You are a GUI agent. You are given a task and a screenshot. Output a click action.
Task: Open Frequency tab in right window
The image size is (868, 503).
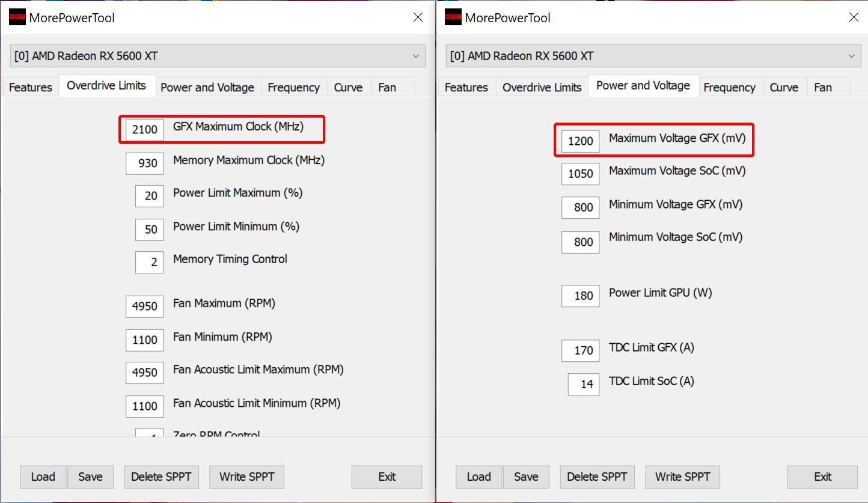pos(730,87)
